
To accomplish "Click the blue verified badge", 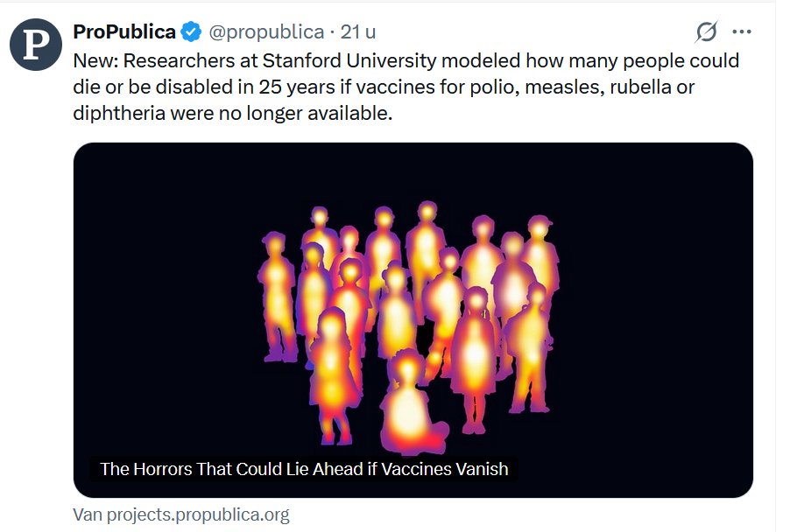I will 192,32.
